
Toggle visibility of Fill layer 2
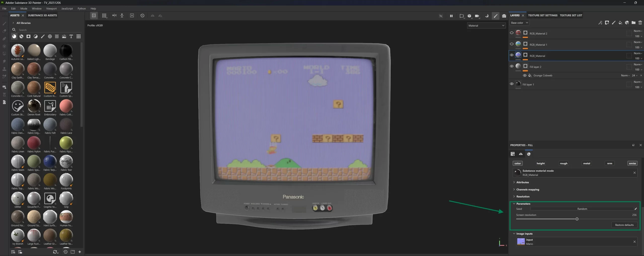[x=512, y=66]
